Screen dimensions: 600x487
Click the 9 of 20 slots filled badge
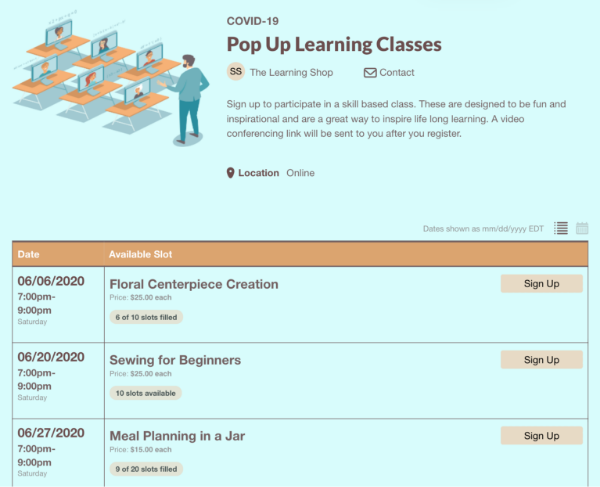tap(146, 469)
